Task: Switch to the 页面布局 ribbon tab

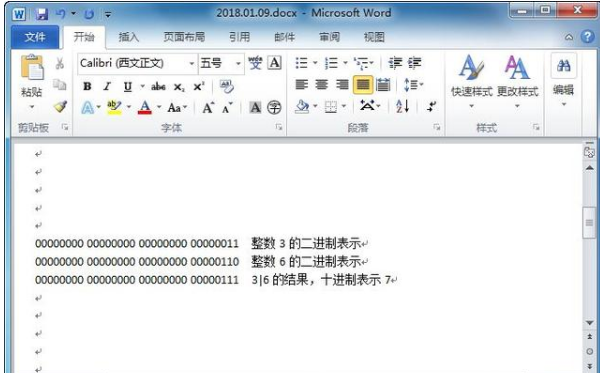Action: coord(184,37)
